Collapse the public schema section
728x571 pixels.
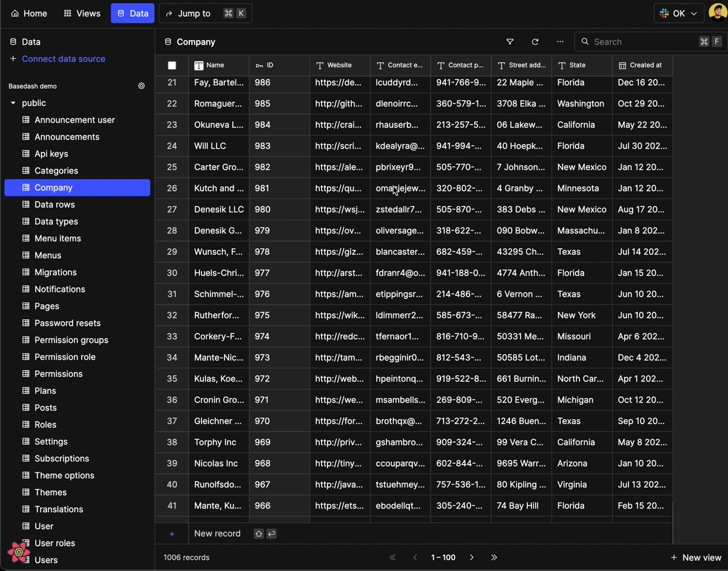click(x=12, y=103)
